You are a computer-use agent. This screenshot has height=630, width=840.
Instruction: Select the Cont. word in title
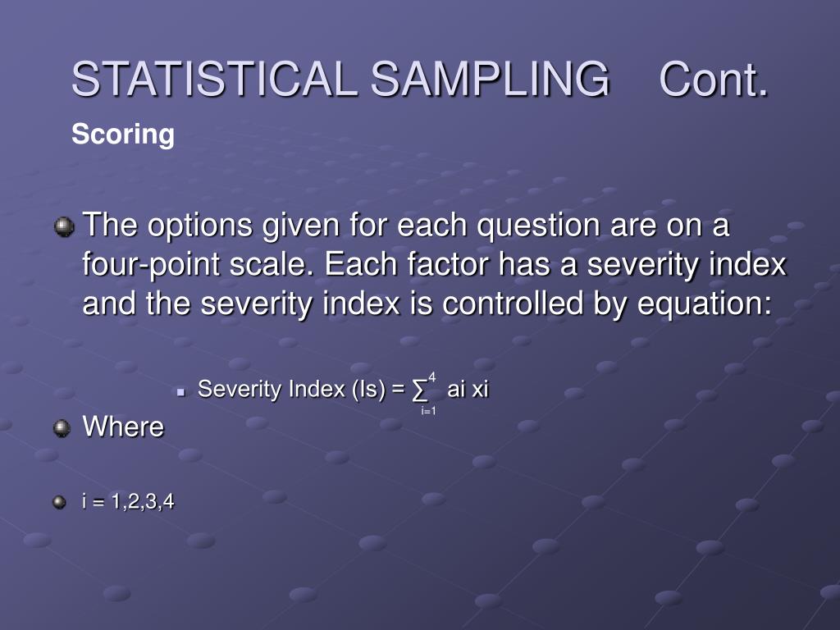point(714,79)
